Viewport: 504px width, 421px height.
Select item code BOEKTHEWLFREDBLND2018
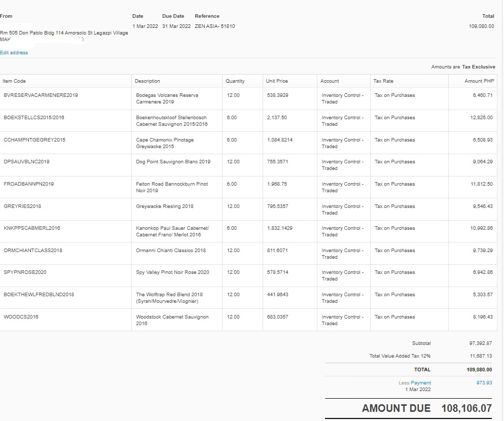(39, 294)
